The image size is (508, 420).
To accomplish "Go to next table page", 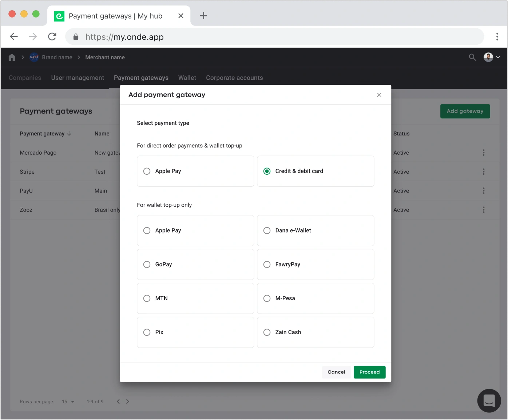I will point(128,401).
